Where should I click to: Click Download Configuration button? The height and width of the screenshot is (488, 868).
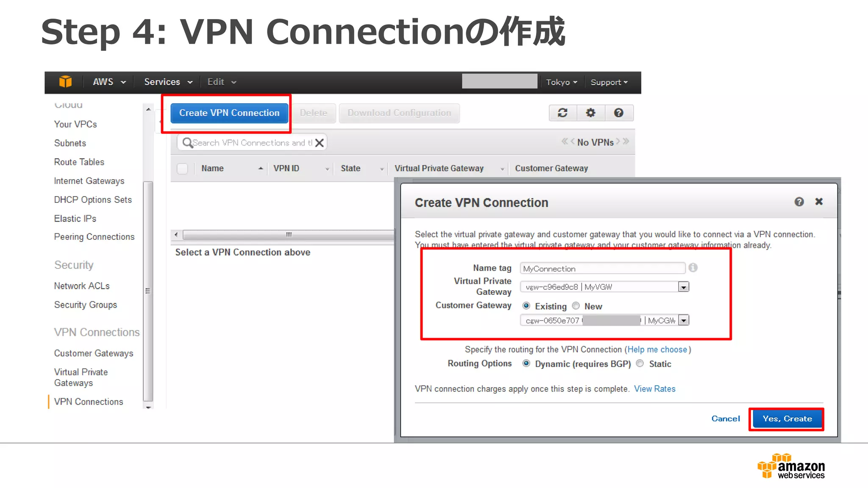(399, 113)
